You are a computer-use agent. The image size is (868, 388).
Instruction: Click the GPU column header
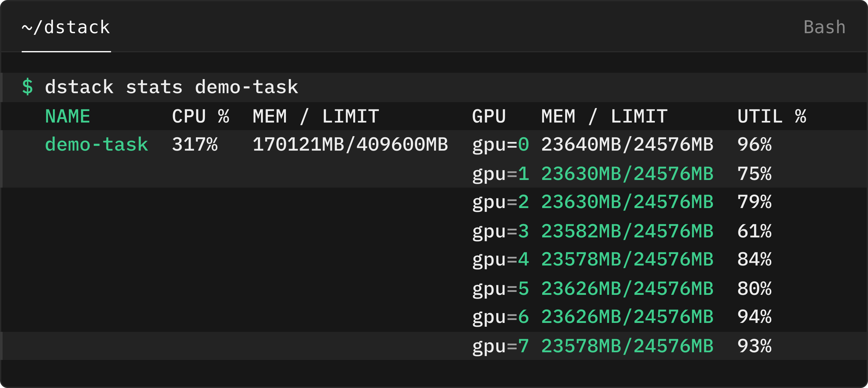coord(489,116)
